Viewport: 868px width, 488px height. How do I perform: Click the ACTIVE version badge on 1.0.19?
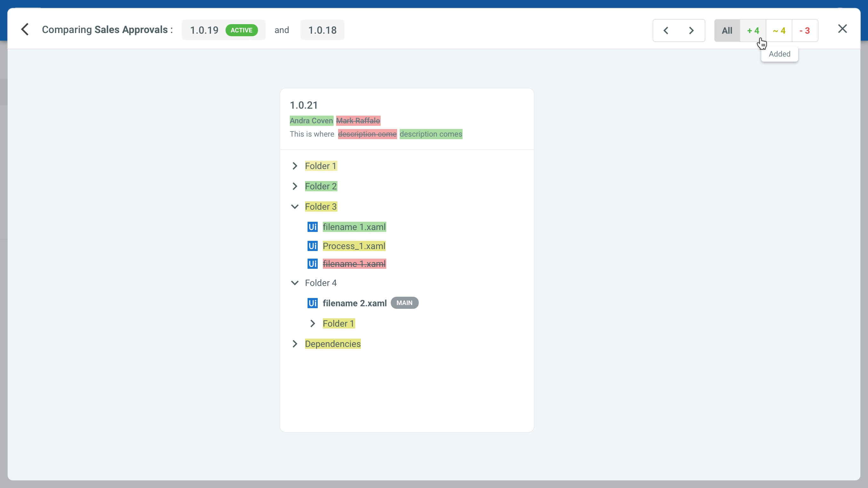241,30
